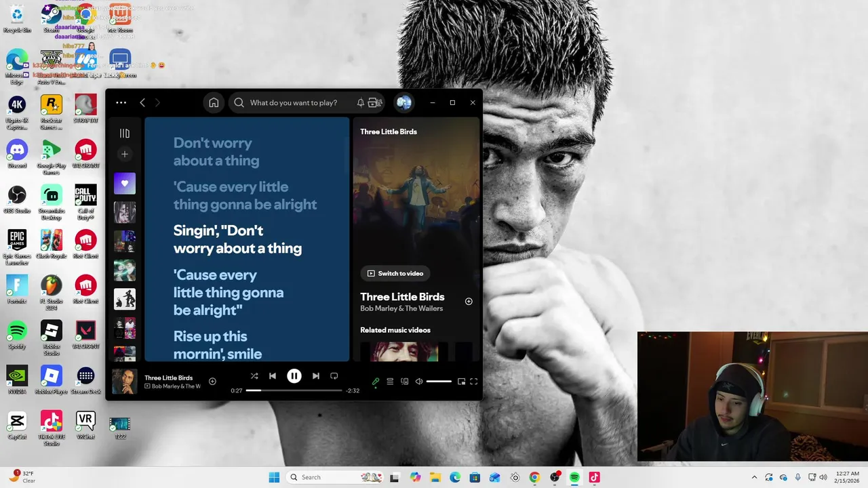Viewport: 868px width, 488px height.
Task: Click the Roblox Studio desktop icon
Action: 51,338
